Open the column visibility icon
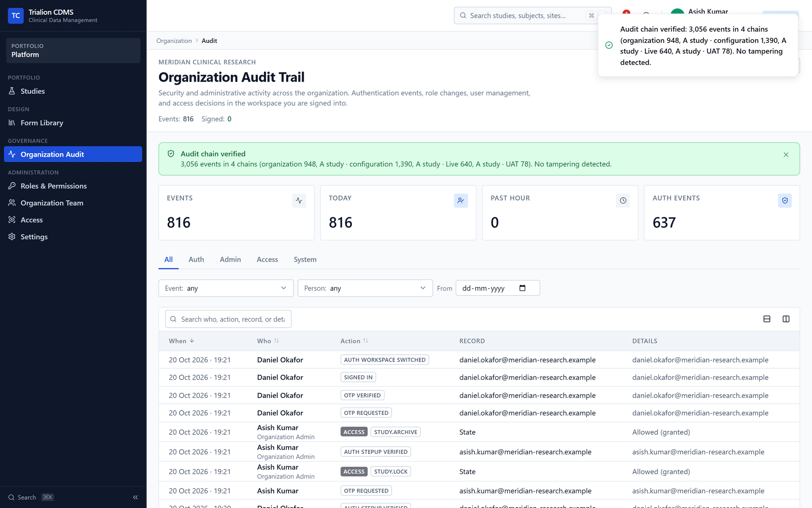This screenshot has width=812, height=508. click(786, 319)
